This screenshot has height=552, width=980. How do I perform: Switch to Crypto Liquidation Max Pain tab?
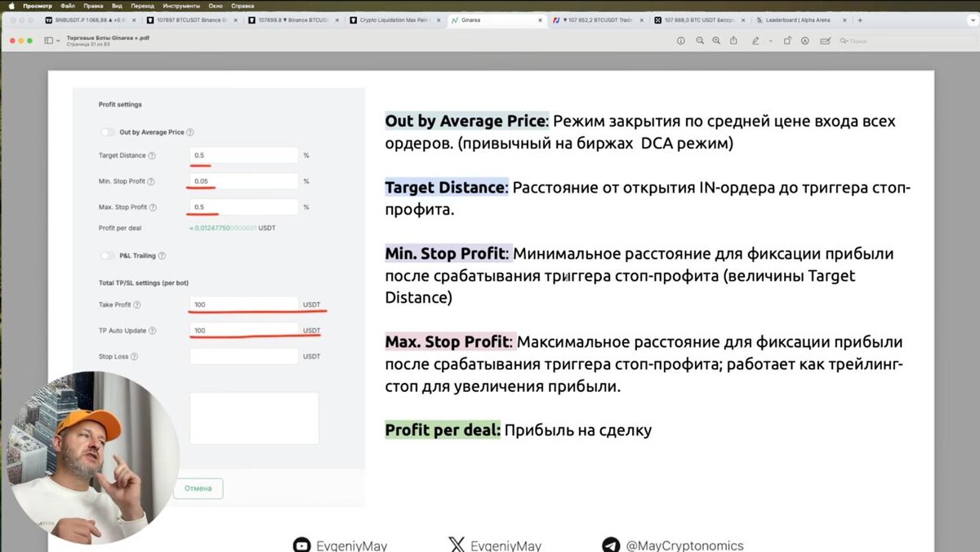(x=395, y=20)
